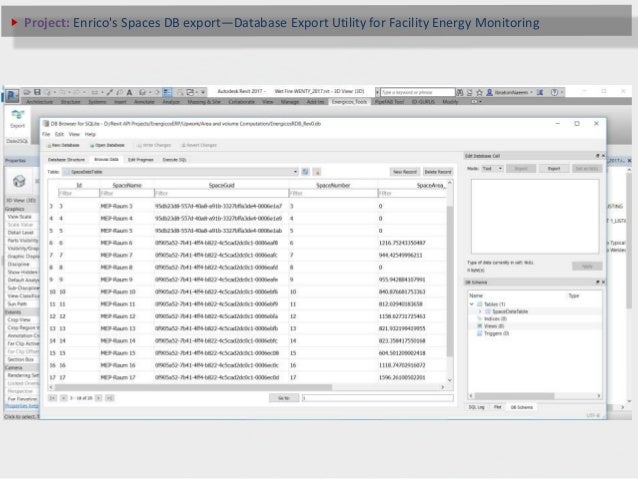Select the Browse Data tab
Viewport: 638px width, 479px height.
pyautogui.click(x=106, y=159)
